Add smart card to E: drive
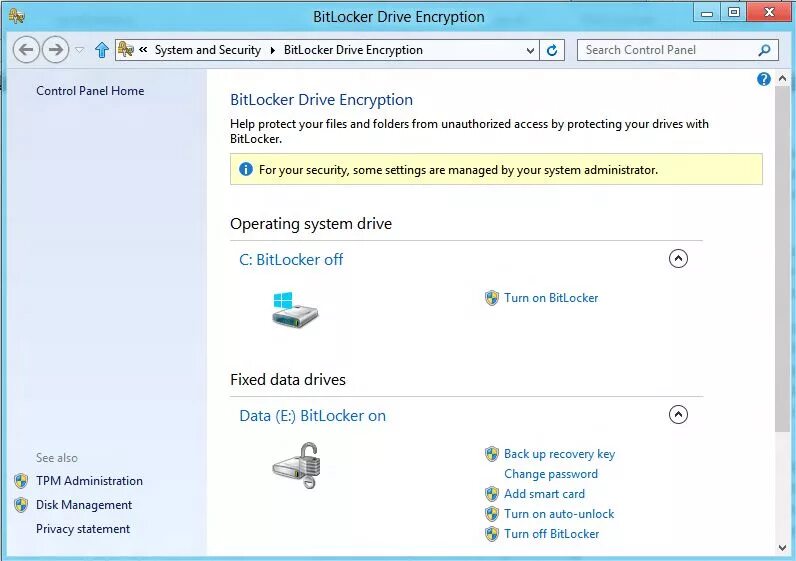The image size is (796, 561). [544, 493]
